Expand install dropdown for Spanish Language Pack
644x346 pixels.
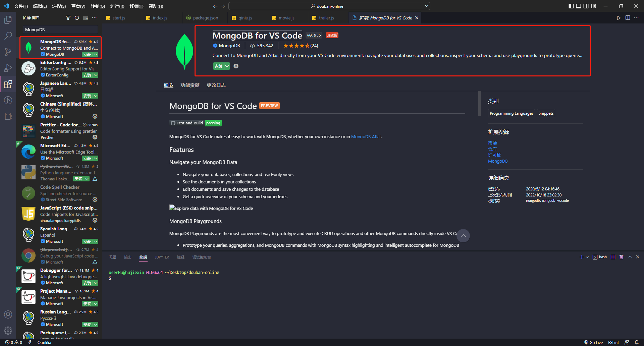tap(96, 241)
